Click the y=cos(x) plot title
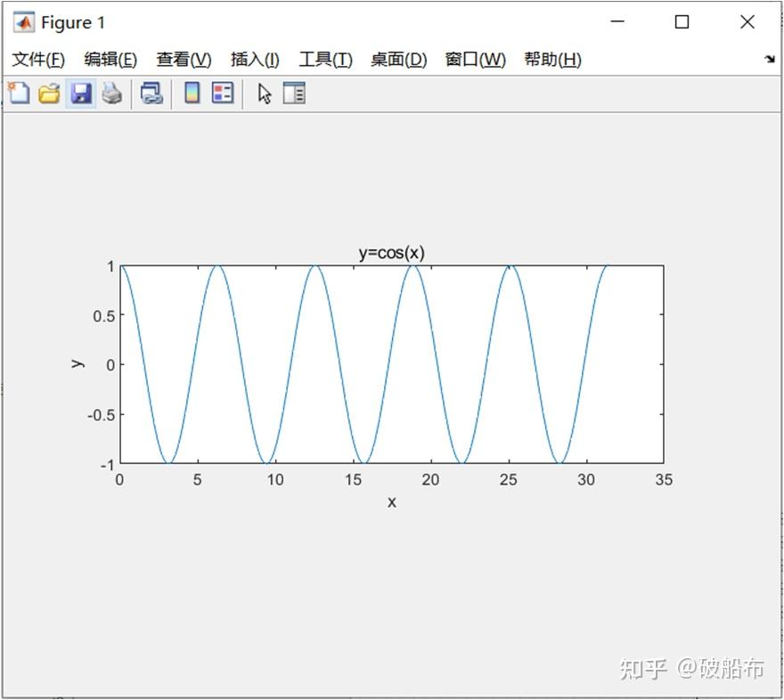The image size is (784, 700). click(391, 252)
